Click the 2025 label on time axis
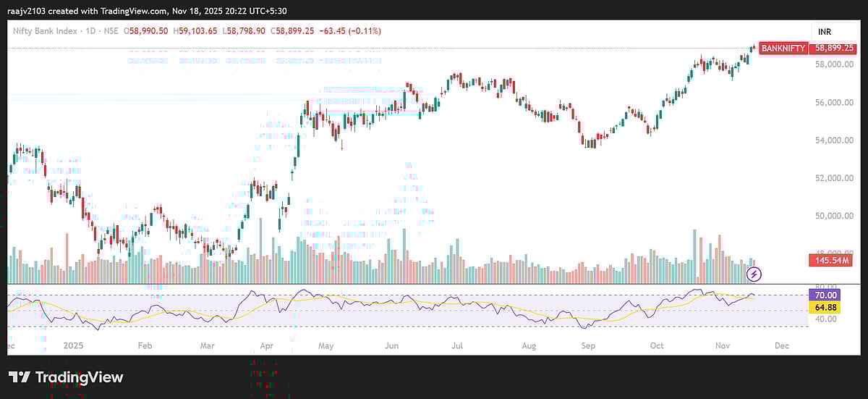 pyautogui.click(x=75, y=346)
